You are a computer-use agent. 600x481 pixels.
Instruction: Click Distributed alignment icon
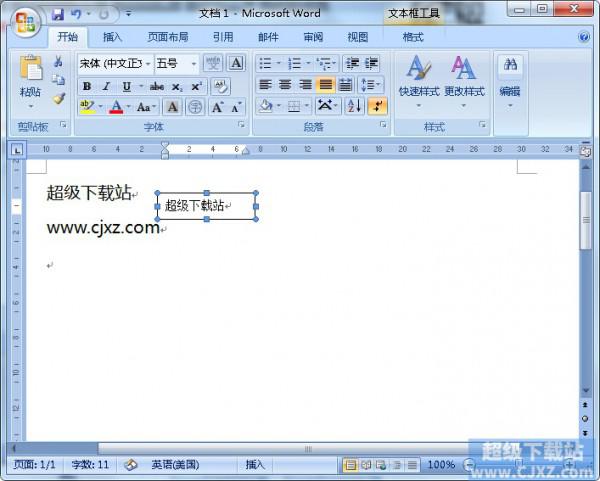[345, 85]
